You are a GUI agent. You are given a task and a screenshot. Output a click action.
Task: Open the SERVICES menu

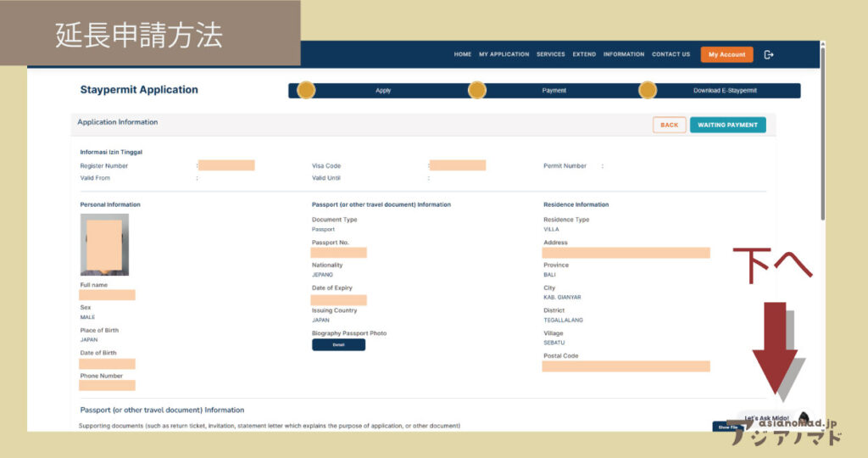tap(550, 54)
